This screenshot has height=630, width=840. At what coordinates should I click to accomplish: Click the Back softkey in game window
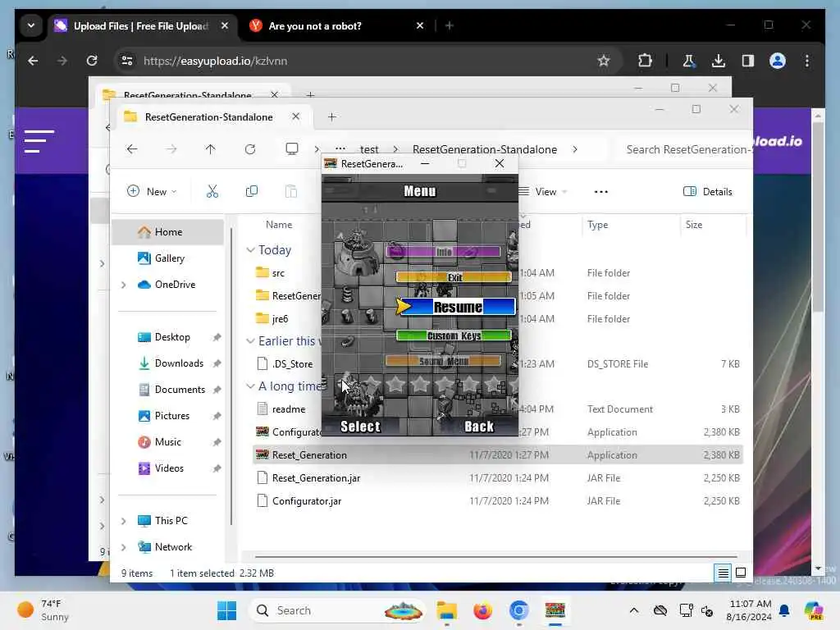coord(478,427)
